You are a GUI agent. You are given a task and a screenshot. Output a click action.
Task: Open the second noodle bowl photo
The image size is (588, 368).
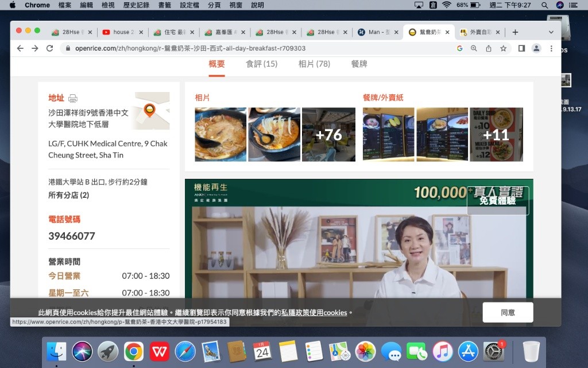[274, 135]
